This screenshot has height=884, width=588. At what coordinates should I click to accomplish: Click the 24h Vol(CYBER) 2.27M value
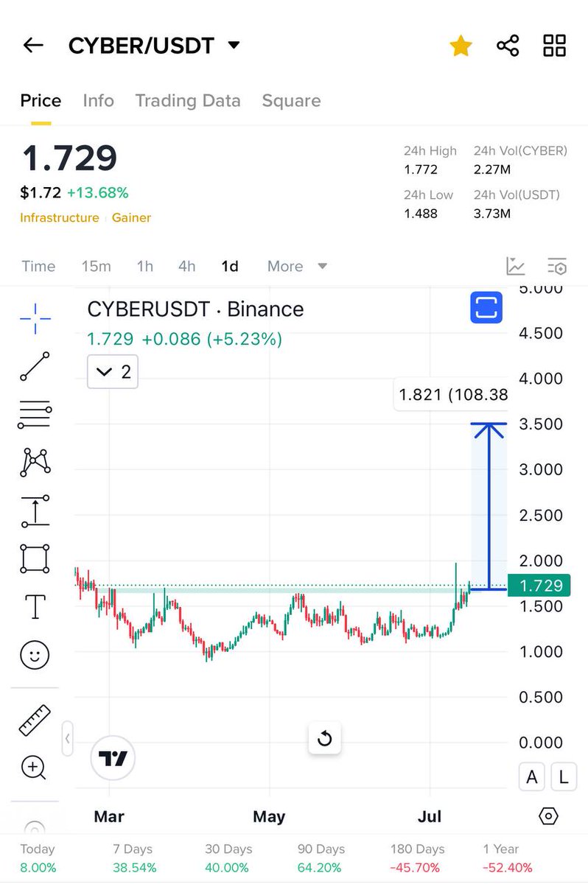tap(492, 169)
